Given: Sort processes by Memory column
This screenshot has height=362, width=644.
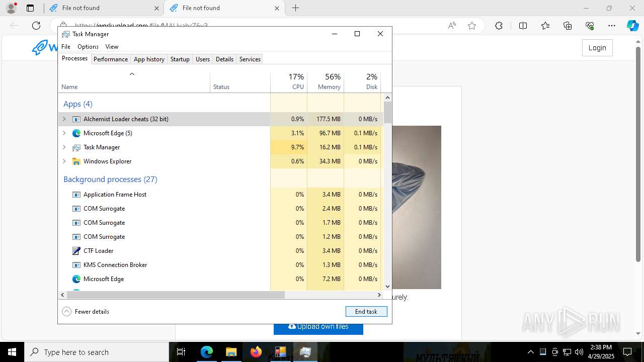Looking at the screenshot, I should coord(326,82).
